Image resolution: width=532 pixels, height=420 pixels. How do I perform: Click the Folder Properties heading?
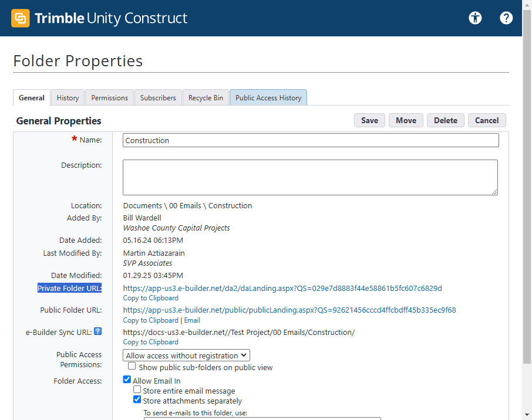click(x=78, y=61)
